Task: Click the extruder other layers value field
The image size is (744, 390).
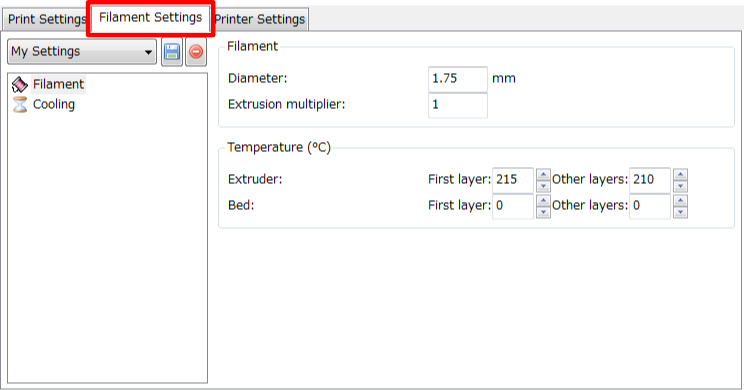Action: (650, 180)
